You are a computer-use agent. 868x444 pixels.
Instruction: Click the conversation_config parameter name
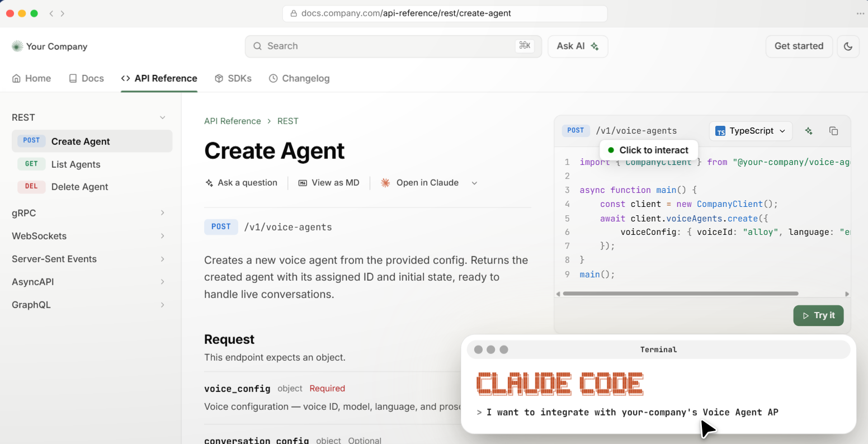coord(257,441)
